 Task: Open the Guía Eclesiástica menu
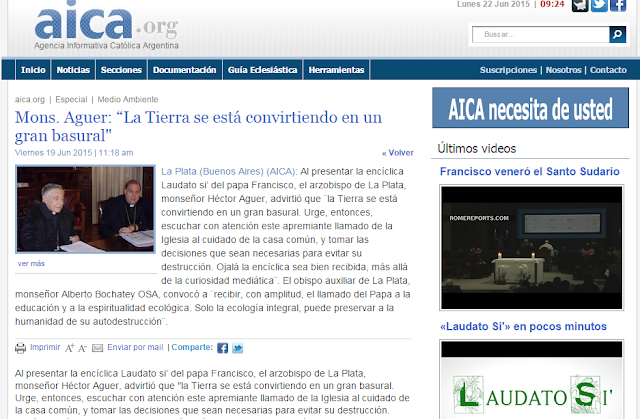pos(262,70)
